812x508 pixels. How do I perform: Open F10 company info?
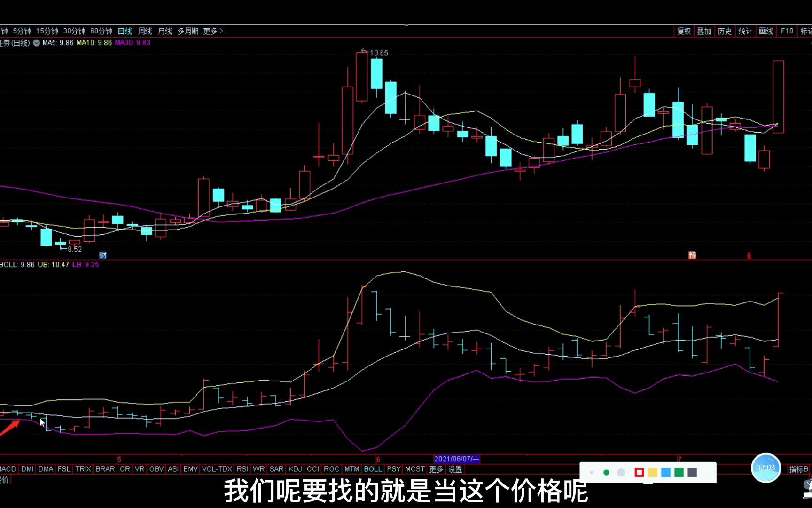[x=787, y=31]
